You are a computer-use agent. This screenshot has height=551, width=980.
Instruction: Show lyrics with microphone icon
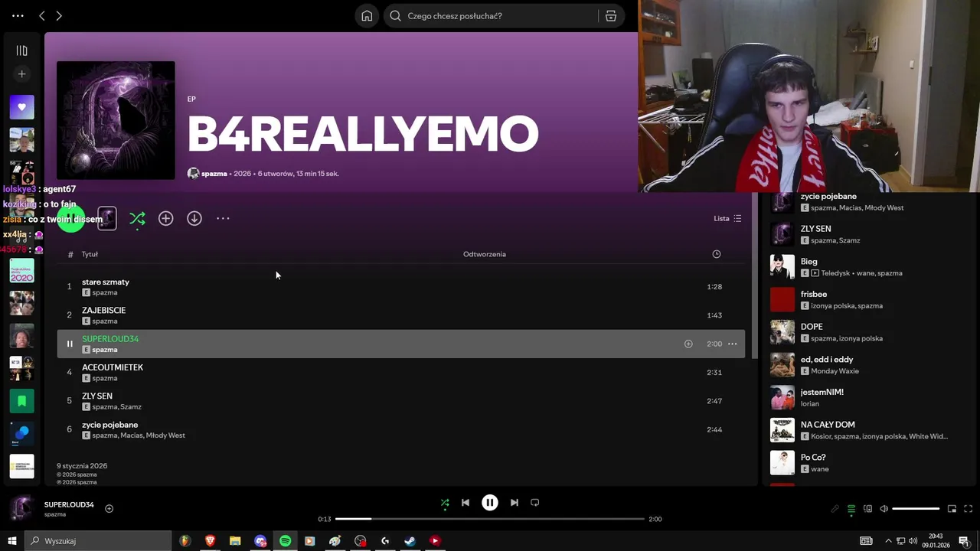(835, 509)
